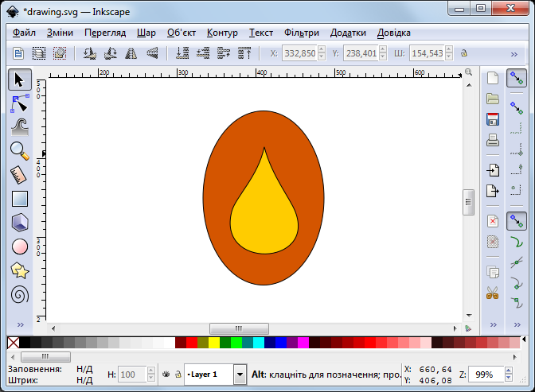Select the Spiral tool
535x392 pixels.
tap(20, 294)
